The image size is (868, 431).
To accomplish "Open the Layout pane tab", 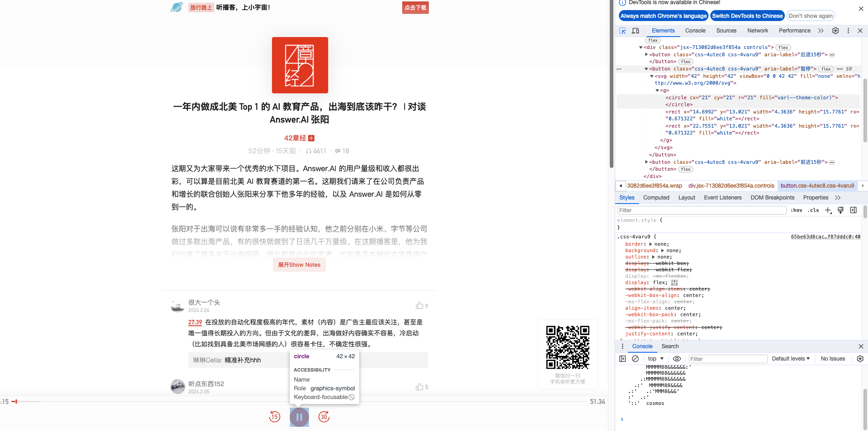I will 687,198.
